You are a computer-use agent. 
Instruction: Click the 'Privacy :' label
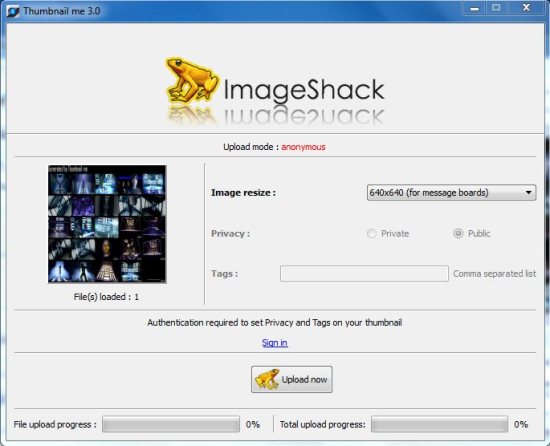230,234
